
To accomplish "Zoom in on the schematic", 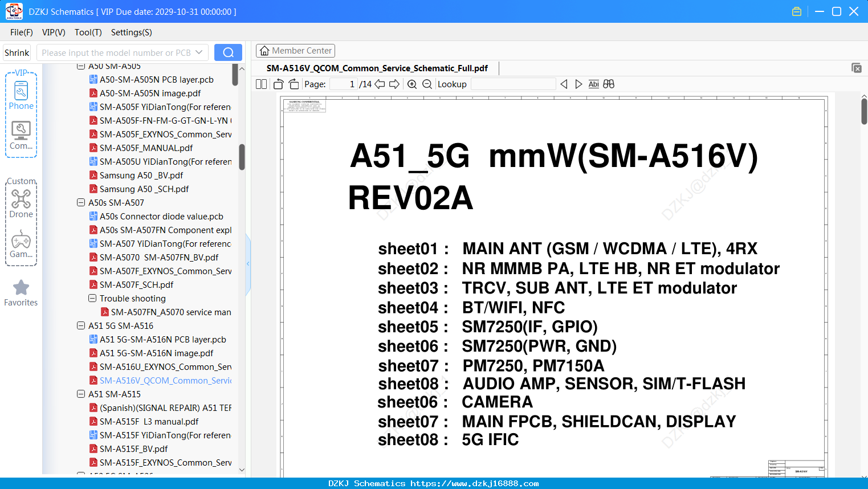I will coord(412,84).
